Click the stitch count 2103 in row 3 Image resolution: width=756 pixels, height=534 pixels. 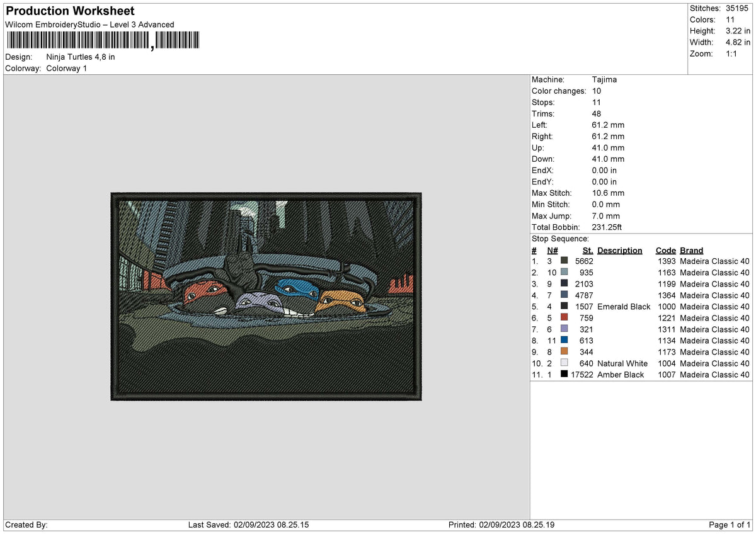point(584,284)
